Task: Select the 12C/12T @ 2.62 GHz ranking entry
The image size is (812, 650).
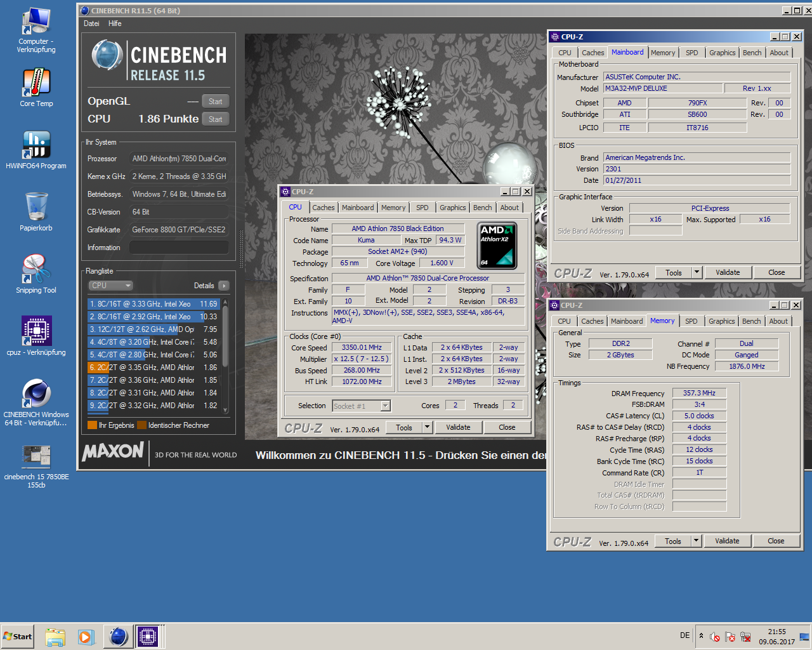Action: click(x=154, y=329)
